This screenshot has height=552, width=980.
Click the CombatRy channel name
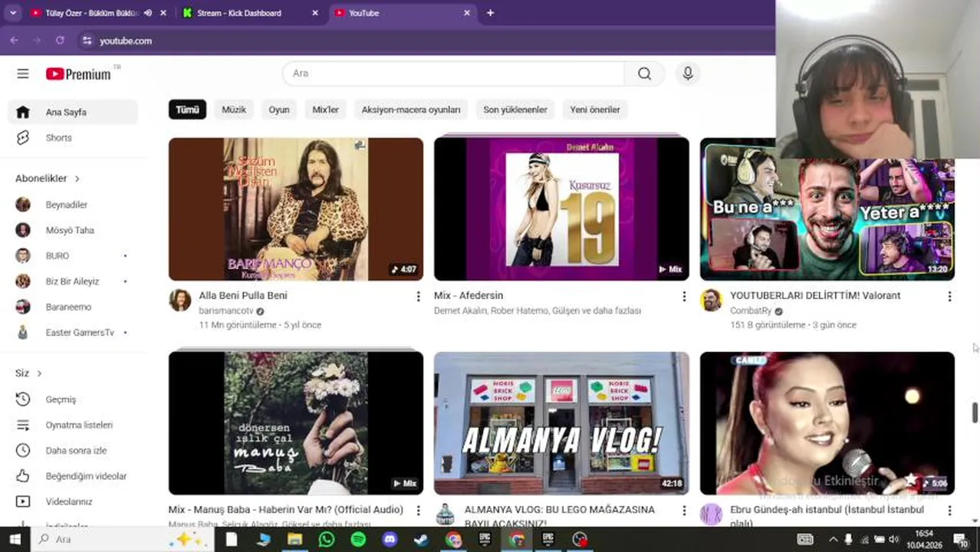(751, 311)
